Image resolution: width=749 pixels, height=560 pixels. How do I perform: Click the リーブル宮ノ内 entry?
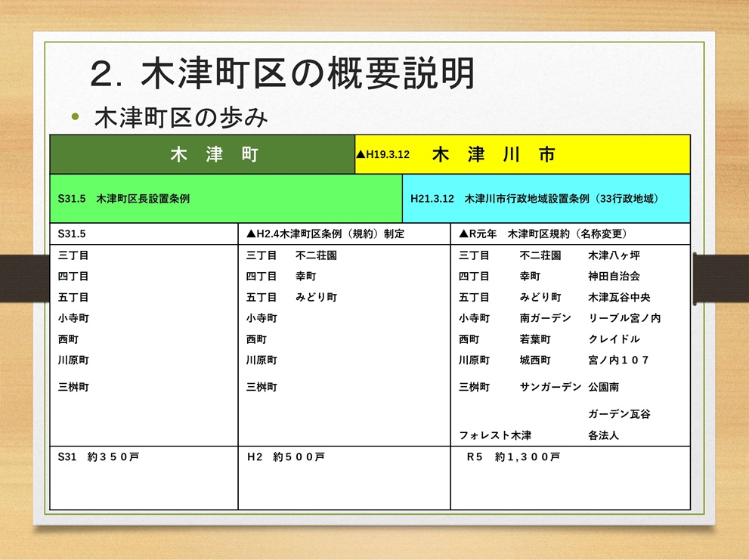tap(624, 318)
